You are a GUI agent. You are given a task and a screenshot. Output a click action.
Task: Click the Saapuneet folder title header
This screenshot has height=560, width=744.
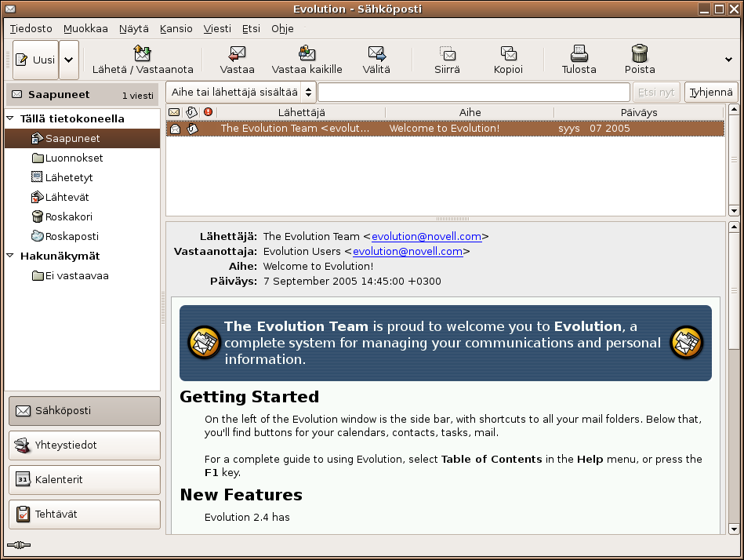[x=83, y=94]
